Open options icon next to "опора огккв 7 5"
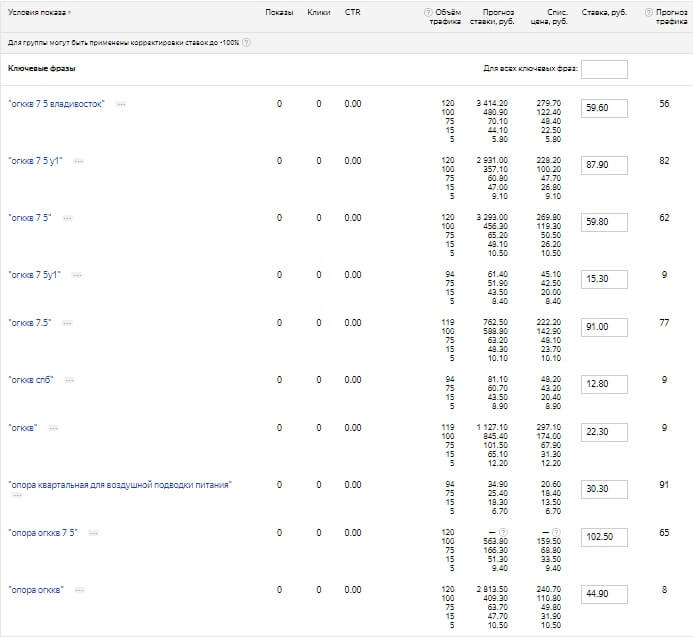Image resolution: width=693 pixels, height=637 pixels. coord(93,534)
